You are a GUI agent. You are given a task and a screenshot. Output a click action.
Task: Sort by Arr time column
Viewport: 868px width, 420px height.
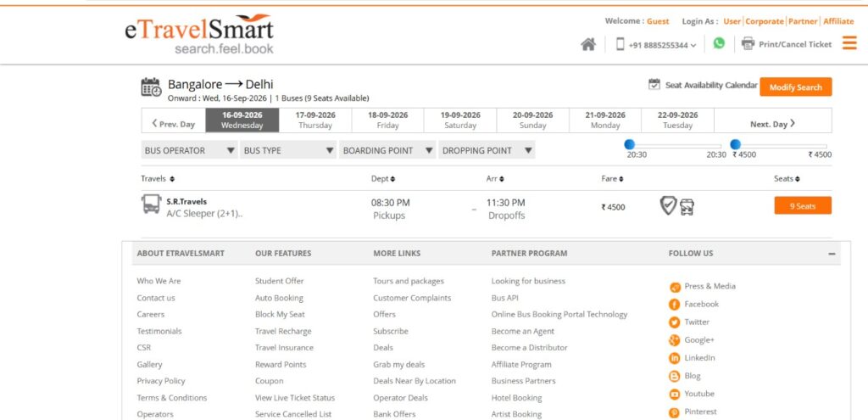(495, 179)
